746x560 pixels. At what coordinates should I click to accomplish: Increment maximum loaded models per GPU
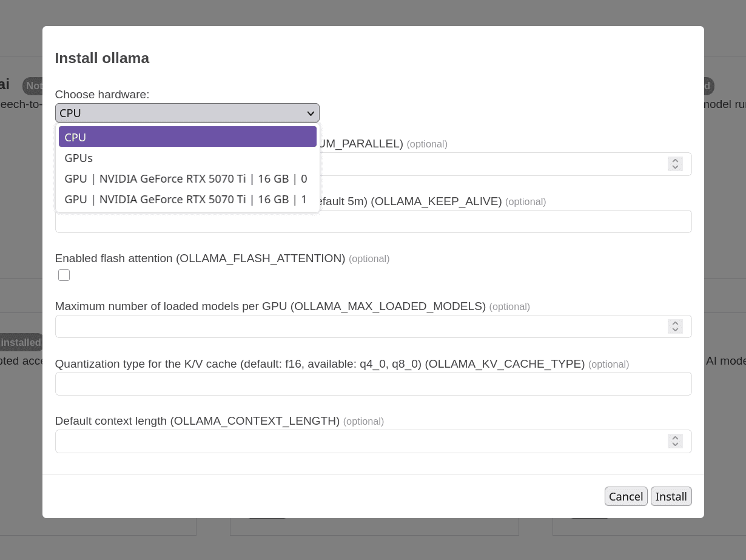[675, 323]
